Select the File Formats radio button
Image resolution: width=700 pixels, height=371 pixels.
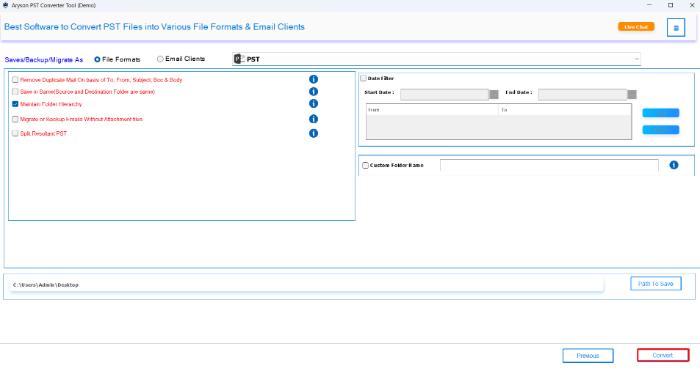tap(97, 59)
